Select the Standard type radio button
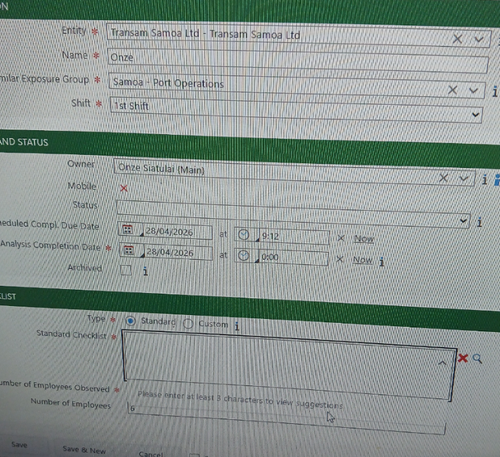500x457 pixels. tap(130, 321)
